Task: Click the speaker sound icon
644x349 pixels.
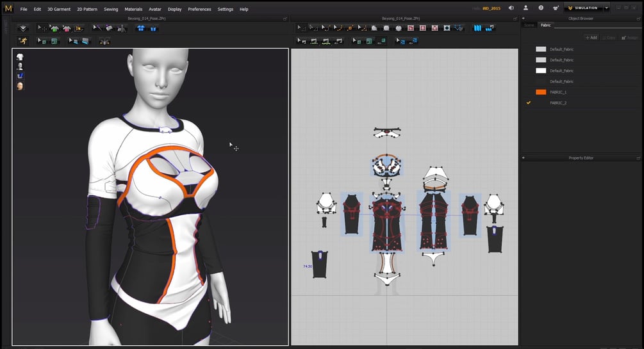Action: 511,8
